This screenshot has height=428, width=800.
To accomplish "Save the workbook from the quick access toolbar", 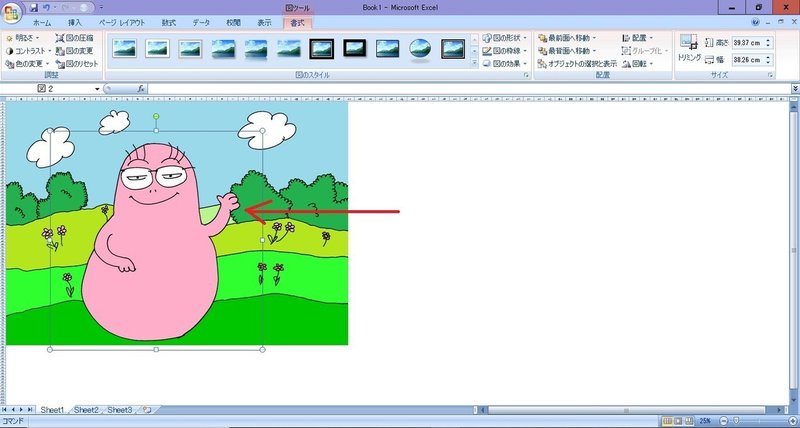I will (34, 8).
